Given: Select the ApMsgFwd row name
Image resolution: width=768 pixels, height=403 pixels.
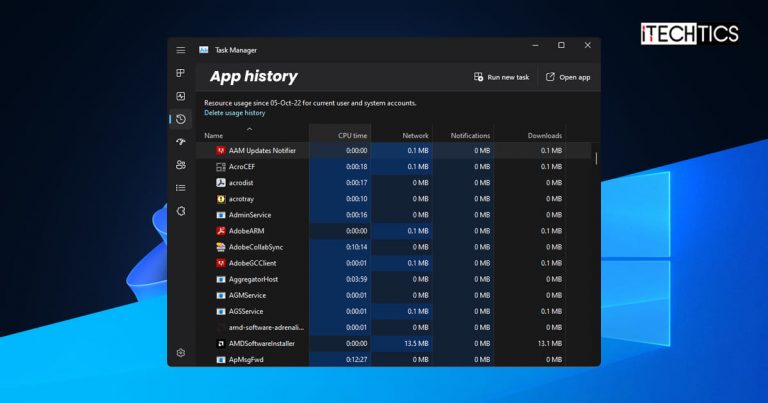Looking at the screenshot, I should tap(246, 359).
